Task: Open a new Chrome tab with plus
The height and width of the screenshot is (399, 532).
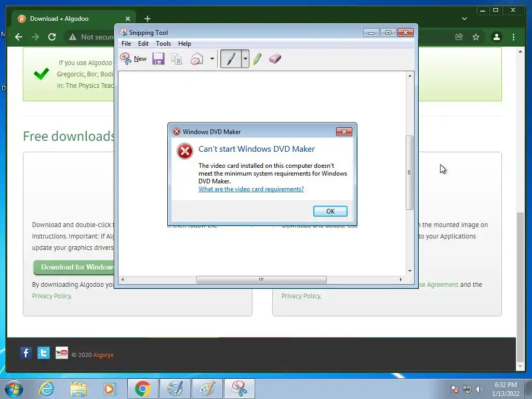Action: [147, 19]
